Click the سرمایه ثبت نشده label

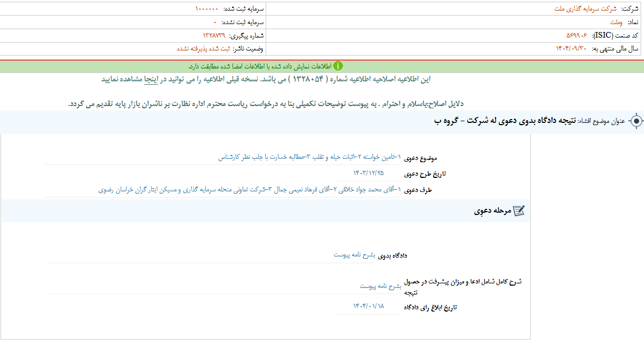pyautogui.click(x=242, y=22)
